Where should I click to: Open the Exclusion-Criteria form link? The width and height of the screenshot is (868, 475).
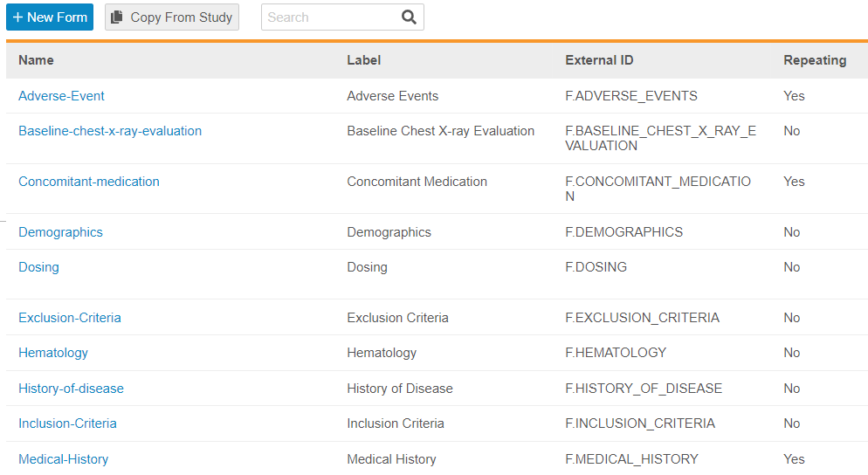[x=70, y=318]
